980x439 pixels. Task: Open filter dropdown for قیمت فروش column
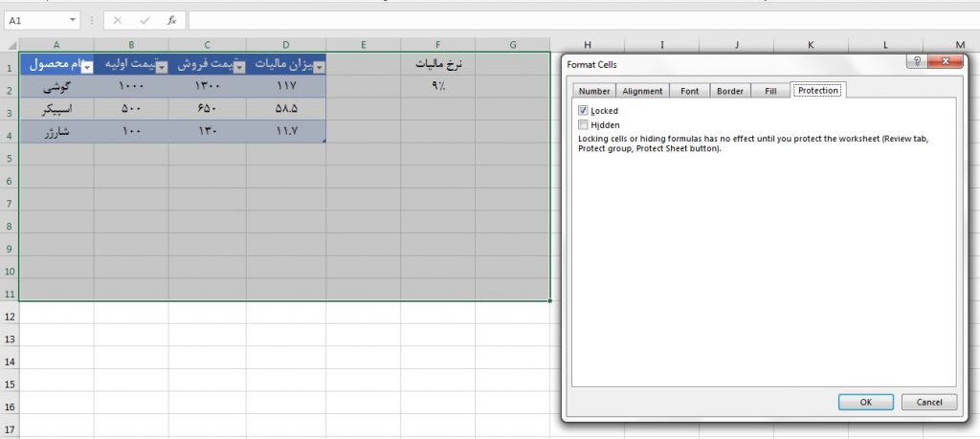(239, 68)
